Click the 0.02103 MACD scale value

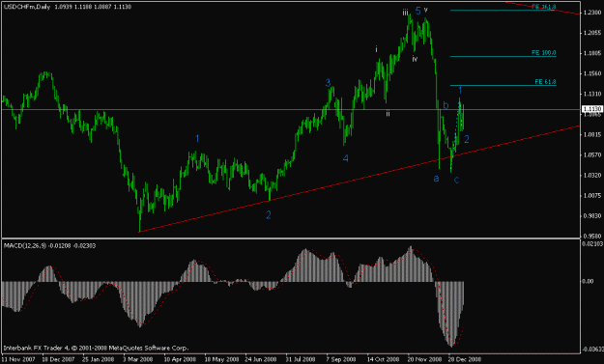click(x=591, y=244)
